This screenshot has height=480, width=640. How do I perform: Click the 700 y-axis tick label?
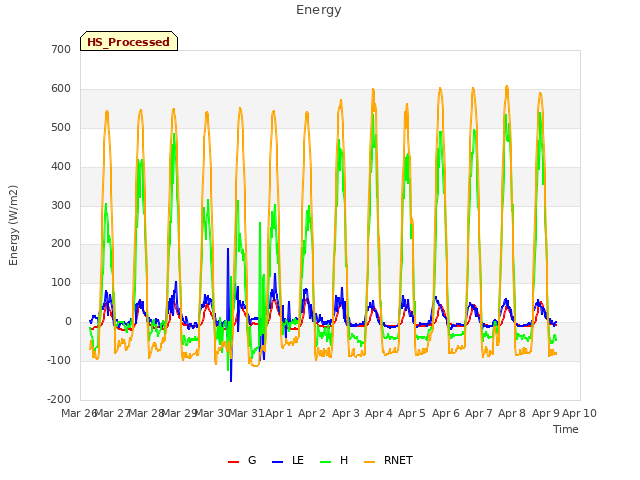point(61,49)
